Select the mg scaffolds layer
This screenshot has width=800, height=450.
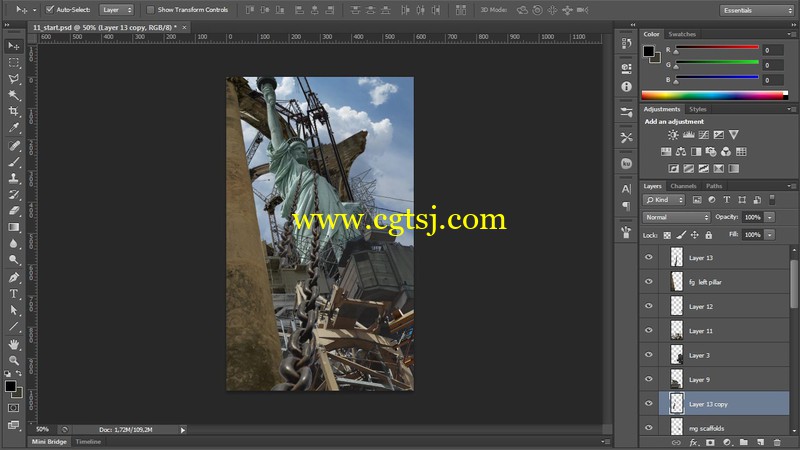tap(724, 428)
